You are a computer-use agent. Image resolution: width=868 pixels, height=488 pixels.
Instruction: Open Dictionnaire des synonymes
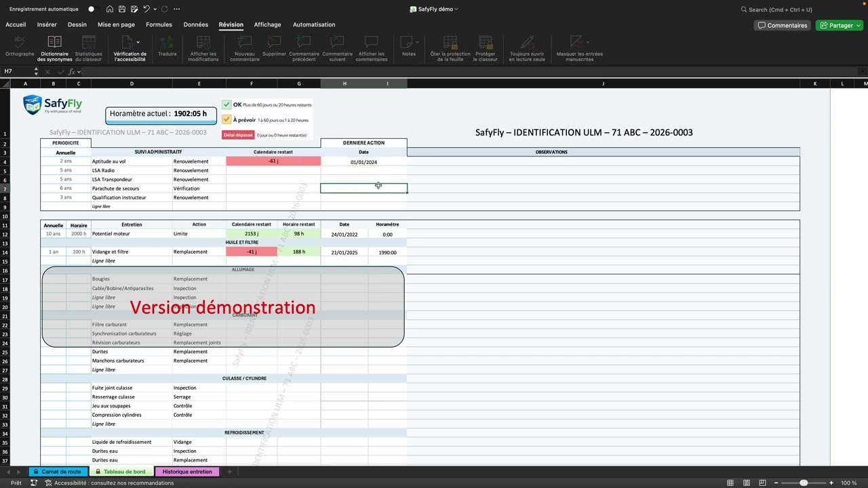point(55,49)
